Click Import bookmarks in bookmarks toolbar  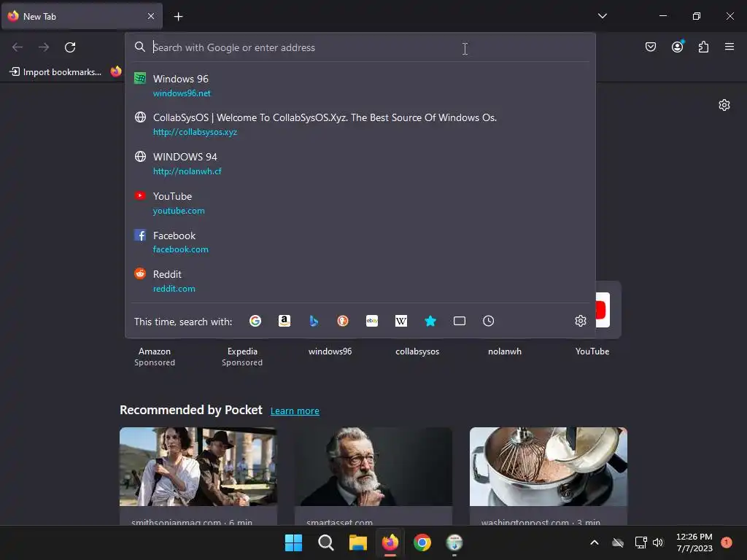click(55, 72)
